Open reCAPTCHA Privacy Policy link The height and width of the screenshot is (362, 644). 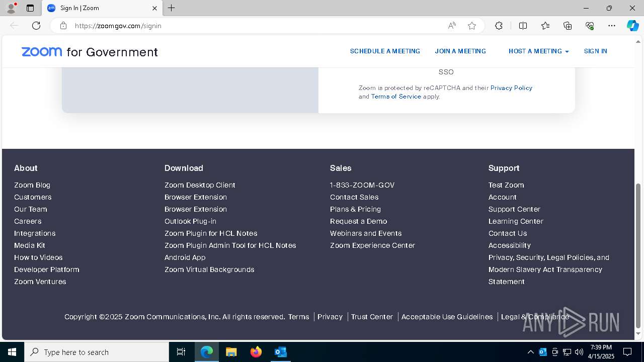point(511,88)
